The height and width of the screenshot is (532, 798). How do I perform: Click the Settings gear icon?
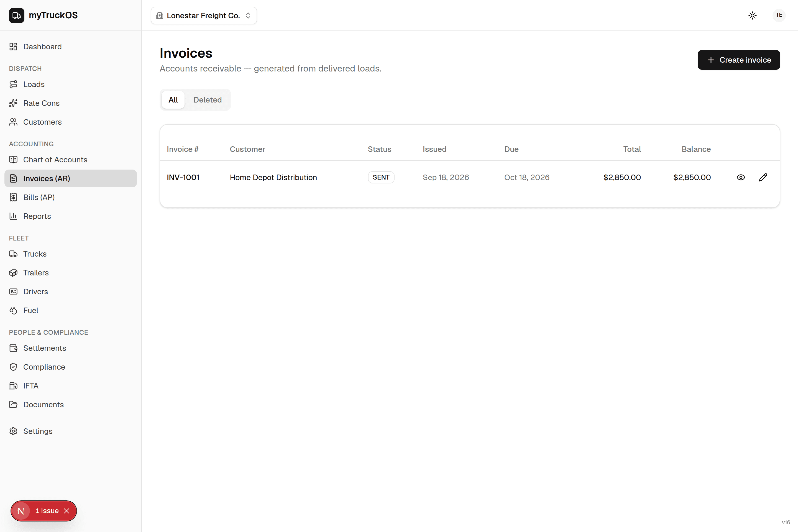[13, 431]
